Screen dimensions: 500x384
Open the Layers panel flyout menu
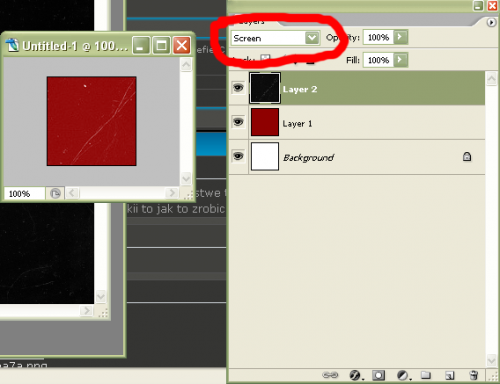(491, 23)
